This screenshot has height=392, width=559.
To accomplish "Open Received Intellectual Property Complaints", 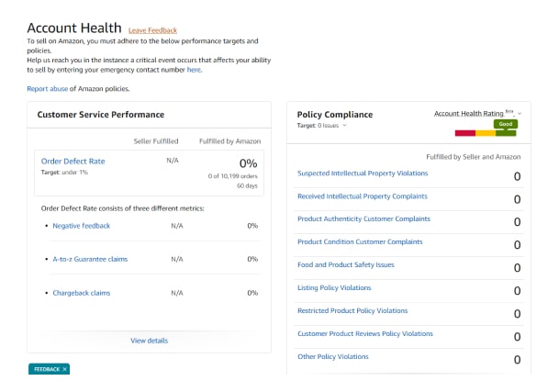I will tap(362, 196).
